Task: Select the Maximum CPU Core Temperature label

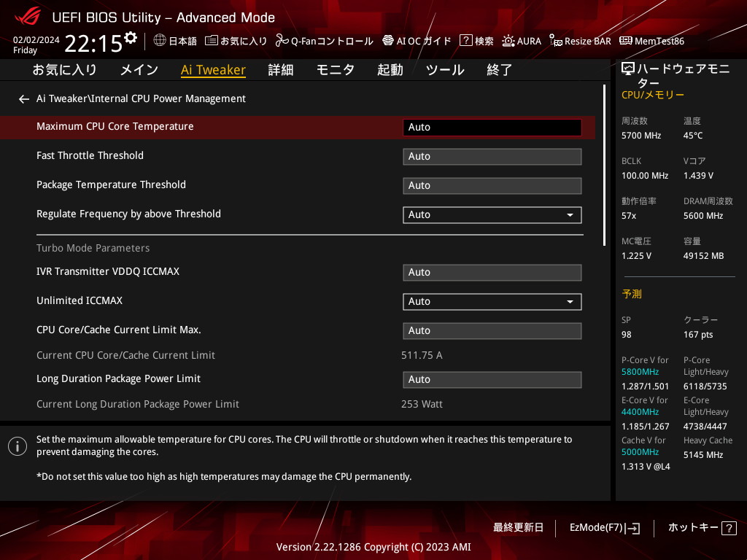Action: pyautogui.click(x=115, y=126)
